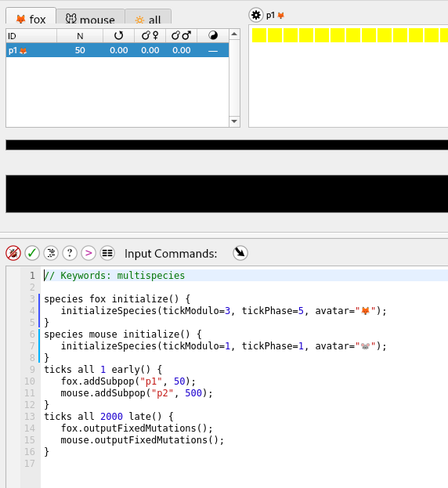Click the male-female sex ratio column header

tap(150, 36)
